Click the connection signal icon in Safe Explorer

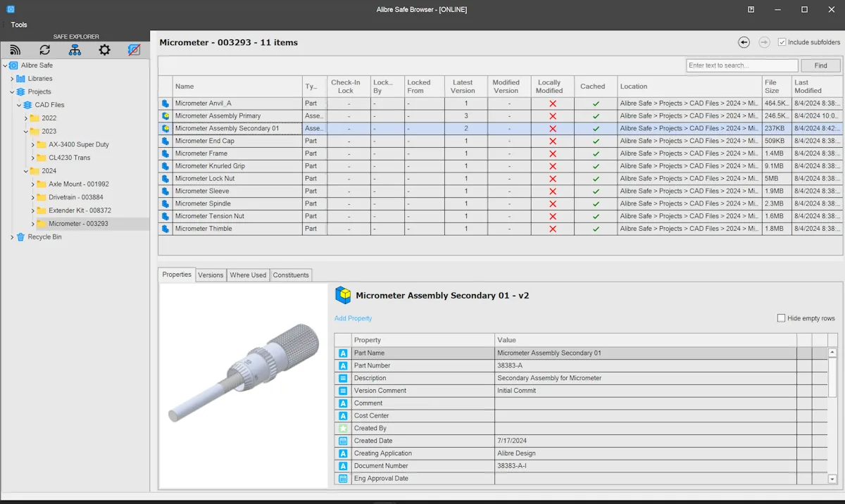point(15,50)
